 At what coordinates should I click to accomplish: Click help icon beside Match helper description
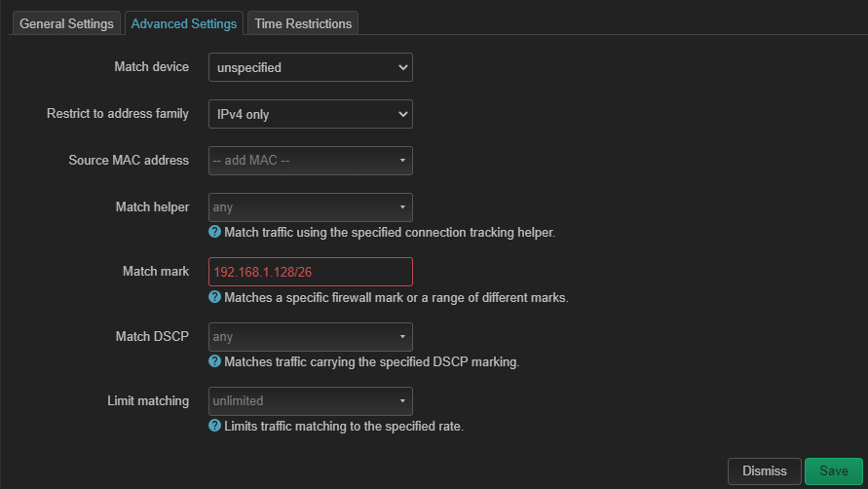[214, 232]
